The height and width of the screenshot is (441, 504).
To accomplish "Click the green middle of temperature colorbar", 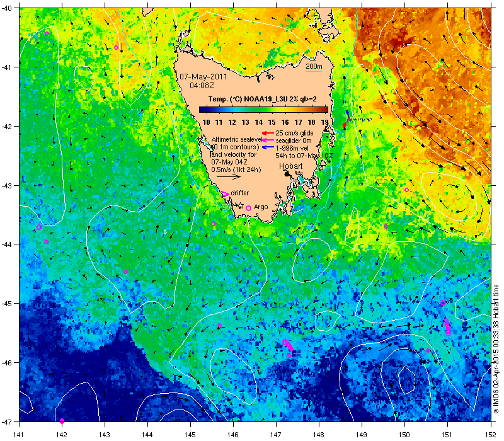I will (263, 110).
